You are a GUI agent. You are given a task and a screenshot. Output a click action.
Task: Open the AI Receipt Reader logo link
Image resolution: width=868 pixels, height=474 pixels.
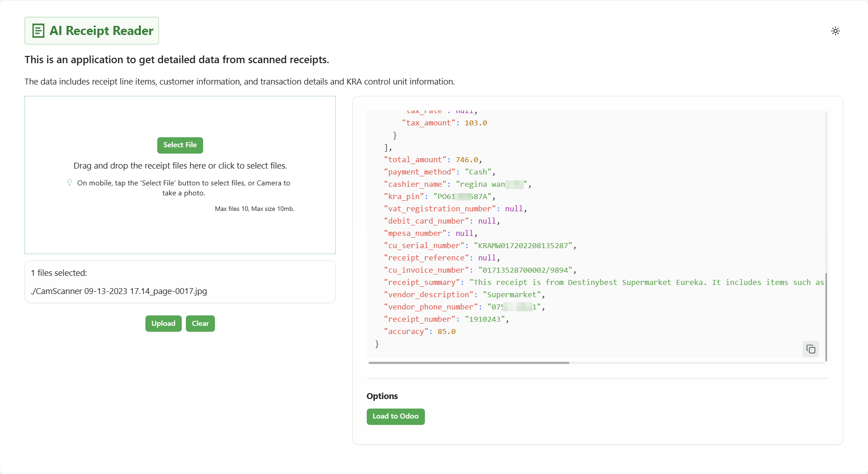[x=92, y=31]
